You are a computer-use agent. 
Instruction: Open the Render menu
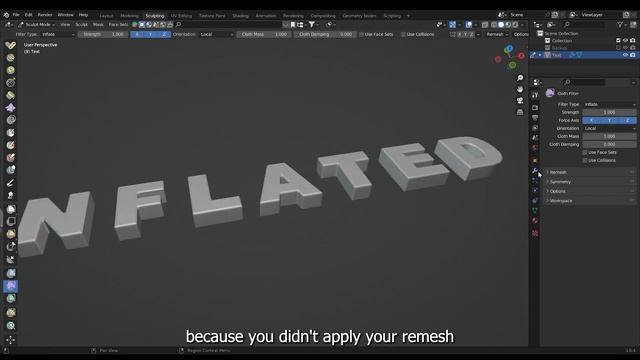[x=45, y=15]
